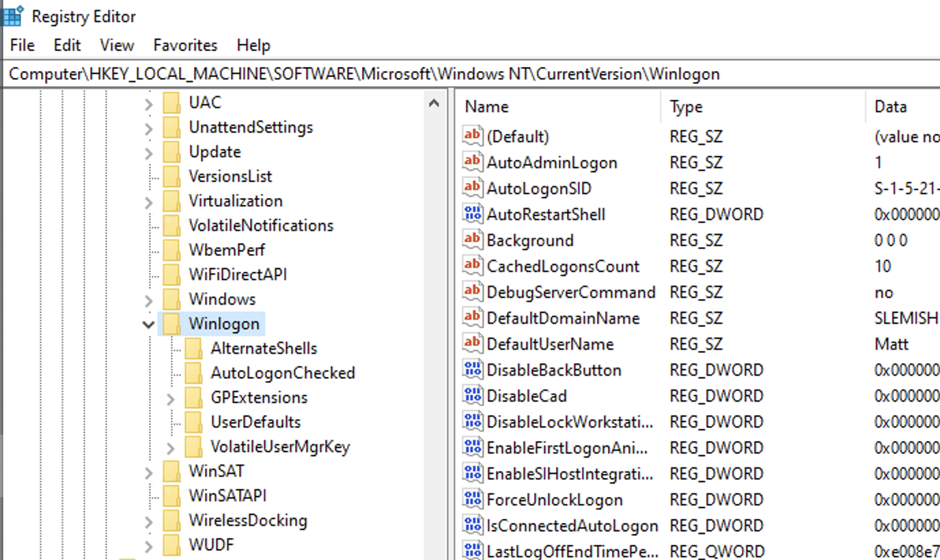The image size is (940, 560).
Task: Expand the GPExtensions subkey
Action: 171,397
